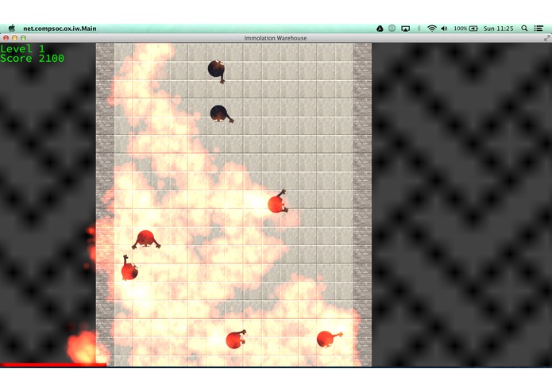Close the Immolation Warehouse window
Viewport: 552px width, 392px height.
(x=6, y=37)
